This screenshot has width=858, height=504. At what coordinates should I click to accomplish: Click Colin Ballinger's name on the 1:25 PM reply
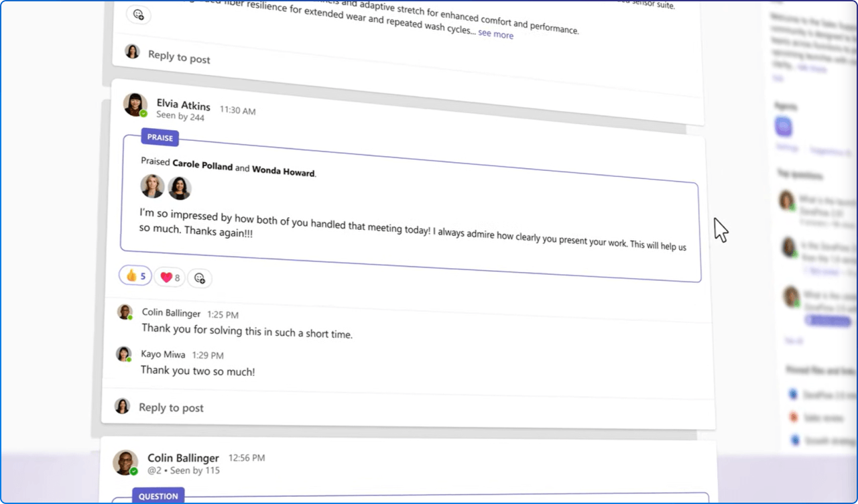[x=171, y=313]
